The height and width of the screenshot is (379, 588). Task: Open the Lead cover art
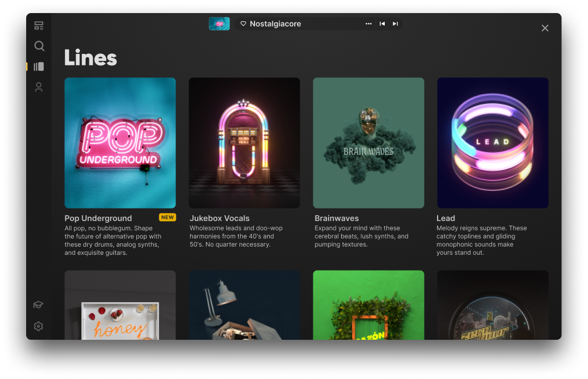[493, 143]
